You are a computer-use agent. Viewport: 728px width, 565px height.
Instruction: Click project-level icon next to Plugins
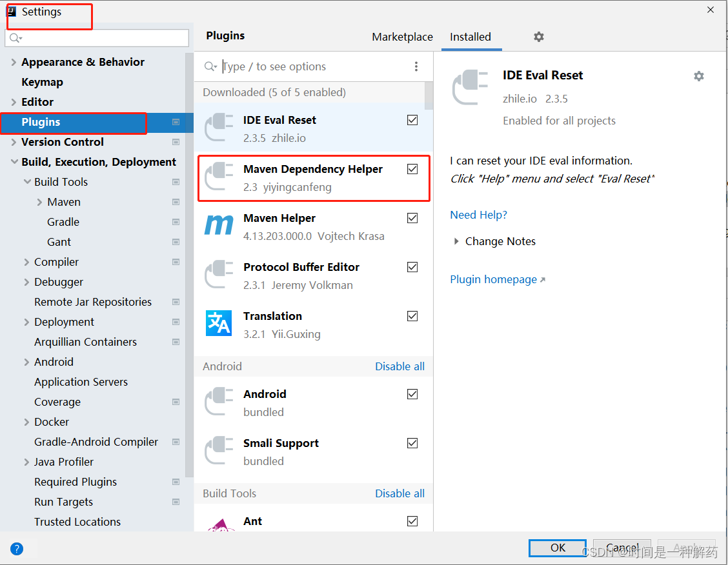[176, 122]
